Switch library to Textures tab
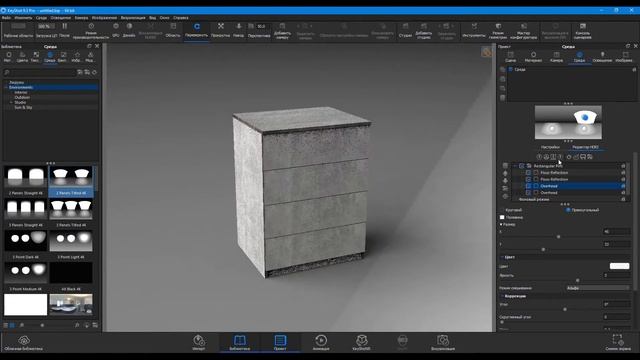Image resolution: width=640 pixels, height=360 pixels. point(36,57)
